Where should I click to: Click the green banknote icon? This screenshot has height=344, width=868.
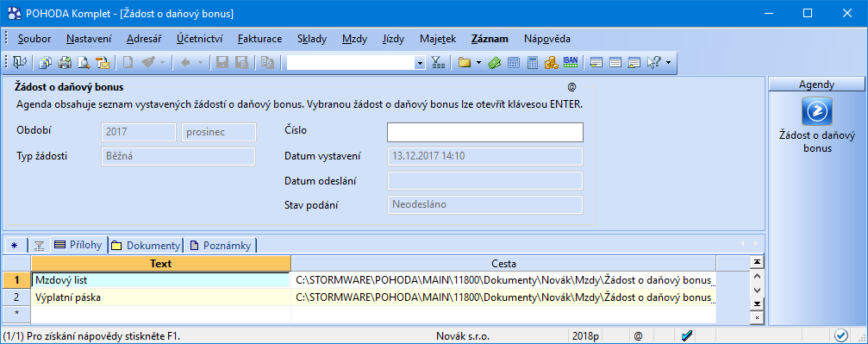click(495, 63)
